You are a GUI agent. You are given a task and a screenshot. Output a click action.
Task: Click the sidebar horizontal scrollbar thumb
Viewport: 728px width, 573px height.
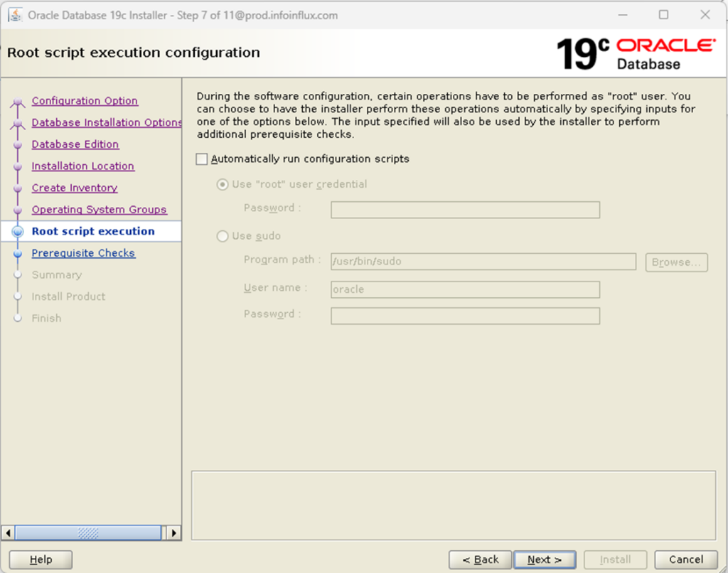pos(87,532)
